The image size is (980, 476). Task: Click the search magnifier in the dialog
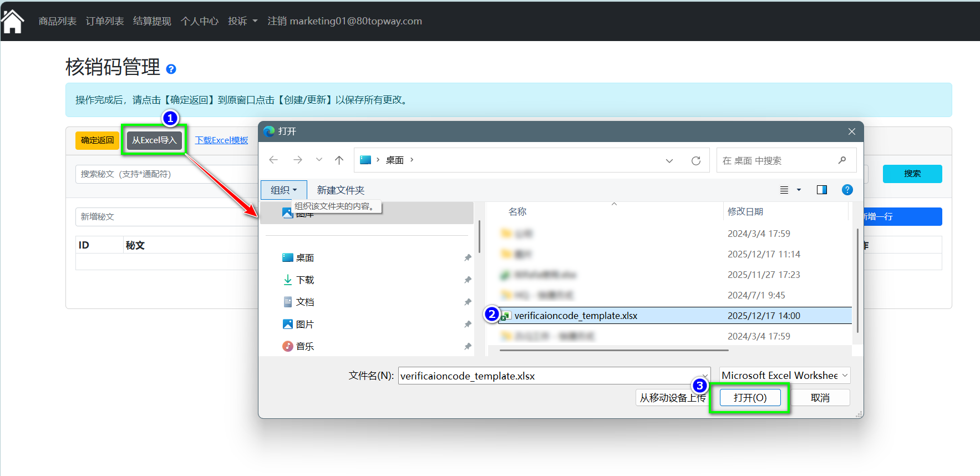[842, 160]
